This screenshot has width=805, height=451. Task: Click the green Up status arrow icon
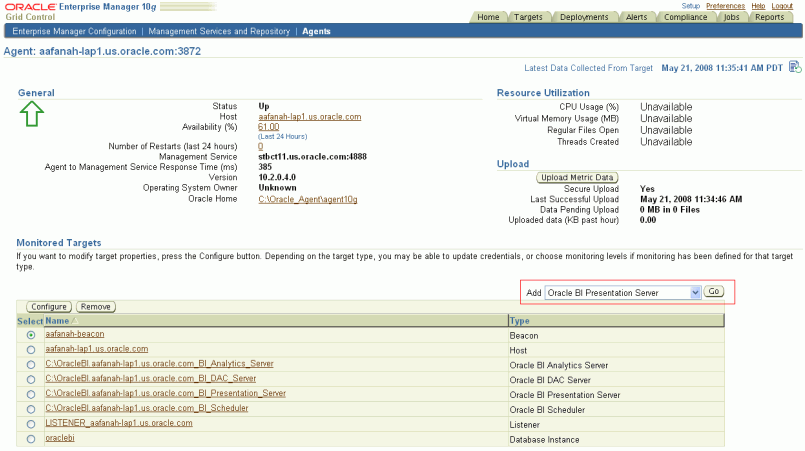click(x=32, y=114)
